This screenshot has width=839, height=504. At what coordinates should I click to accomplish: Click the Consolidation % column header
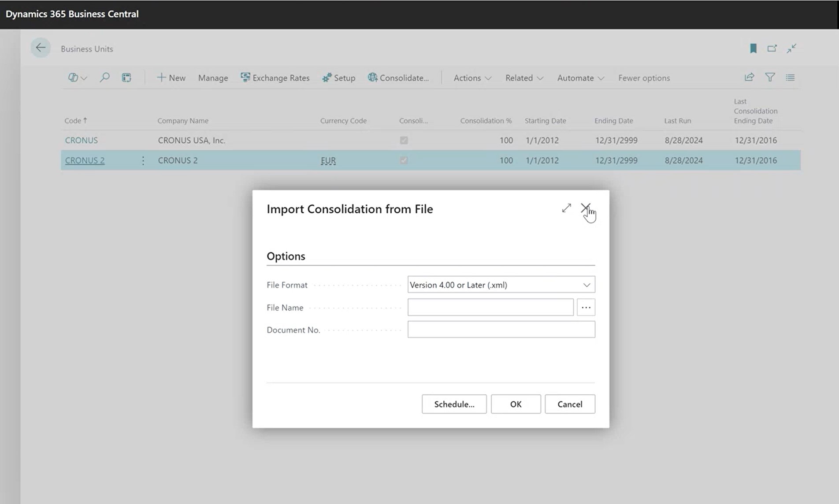[x=486, y=120]
